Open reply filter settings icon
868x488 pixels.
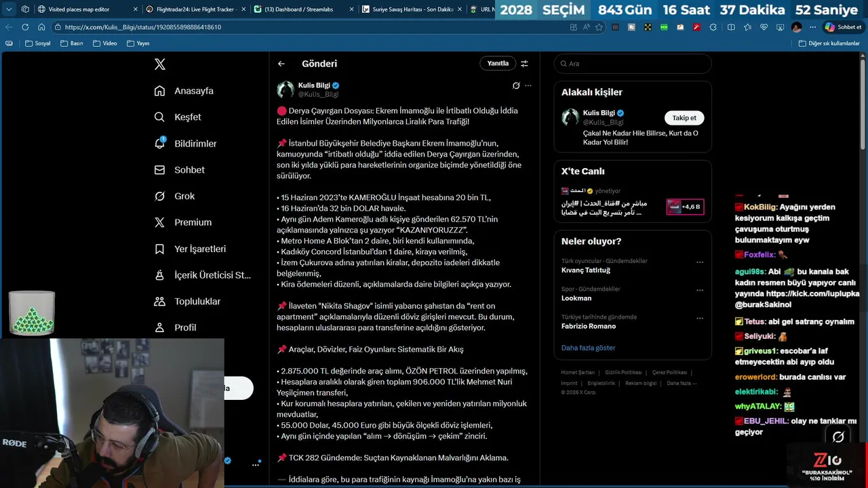(x=524, y=64)
